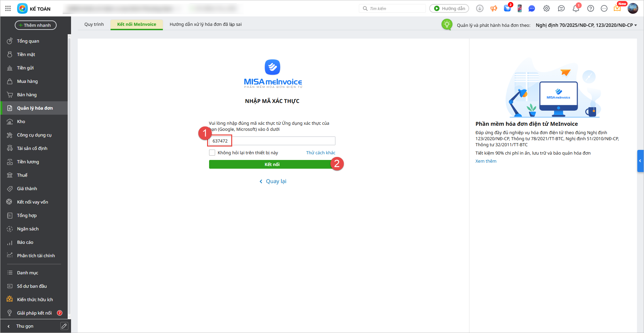This screenshot has height=333, width=644.
Task: Click the KẾ TOÁN app logo
Action: pos(22,8)
